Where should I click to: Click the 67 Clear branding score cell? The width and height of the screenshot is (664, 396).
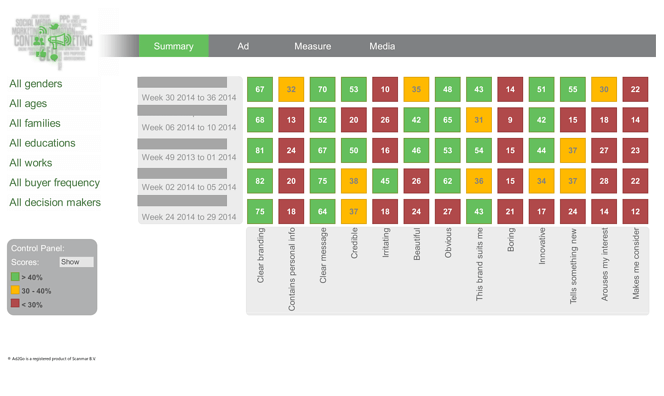(260, 89)
